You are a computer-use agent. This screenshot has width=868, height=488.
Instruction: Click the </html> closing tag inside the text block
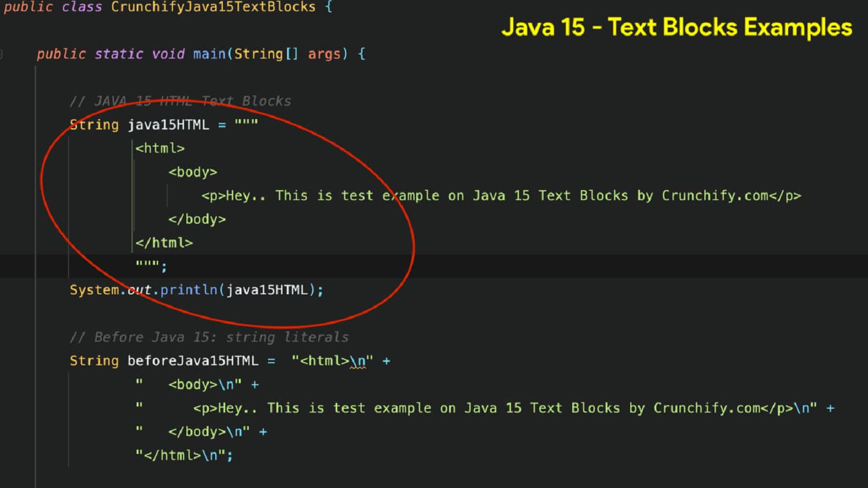point(164,243)
